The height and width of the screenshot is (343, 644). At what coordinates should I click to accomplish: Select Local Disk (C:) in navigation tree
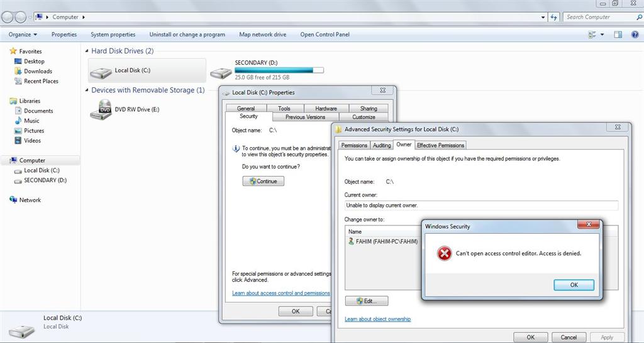click(x=42, y=170)
